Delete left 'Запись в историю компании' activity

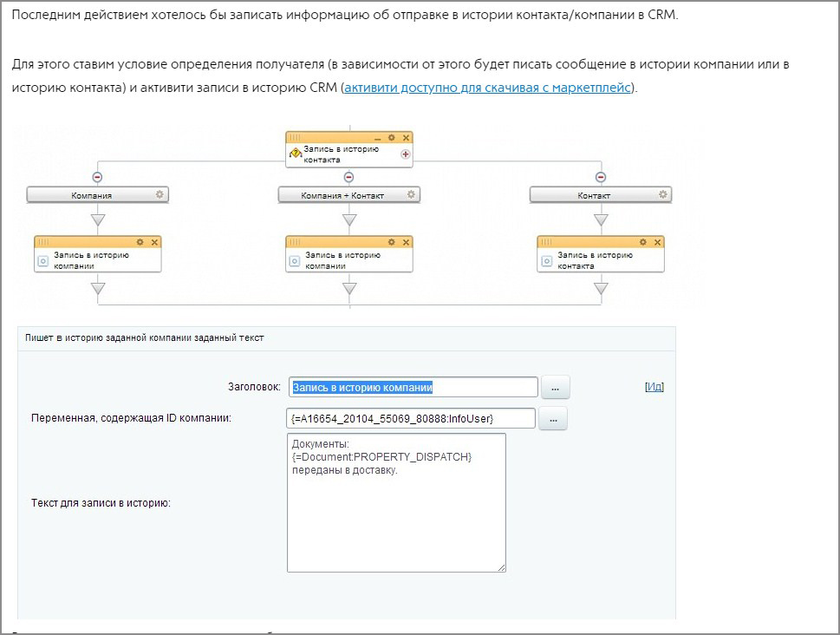(154, 242)
